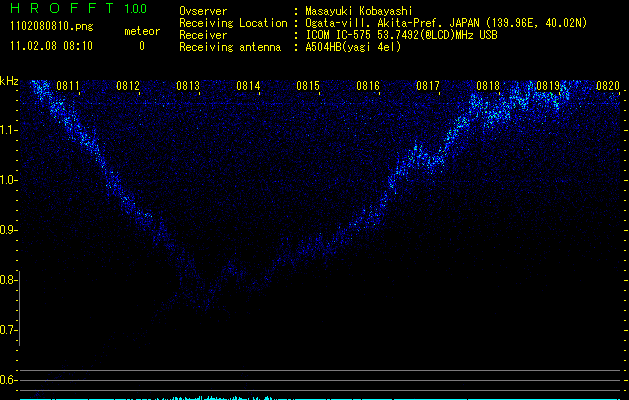Click the version number 1.00

pyautogui.click(x=135, y=8)
